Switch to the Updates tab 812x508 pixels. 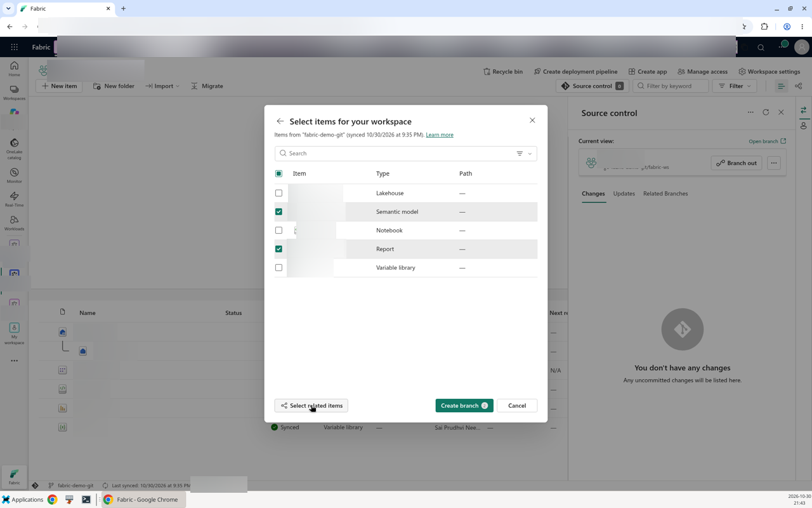point(624,194)
